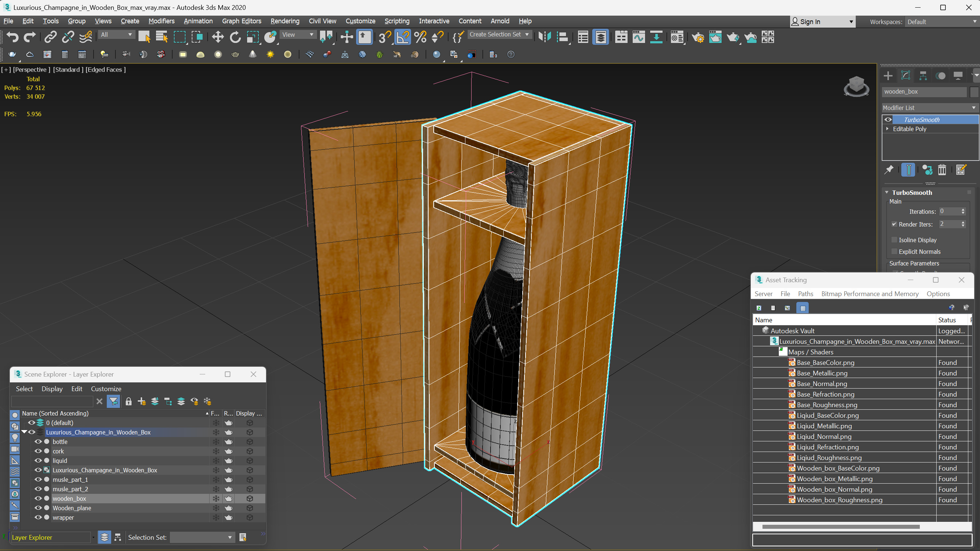Click Remove Modifier trash icon
Screen dimensions: 980x551
click(x=942, y=170)
